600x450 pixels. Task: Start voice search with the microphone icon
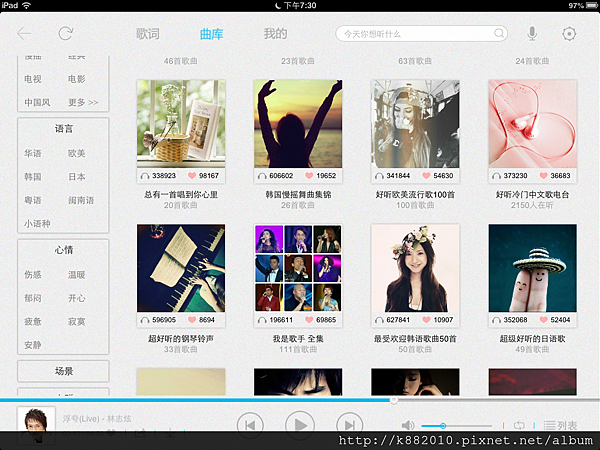point(532,34)
